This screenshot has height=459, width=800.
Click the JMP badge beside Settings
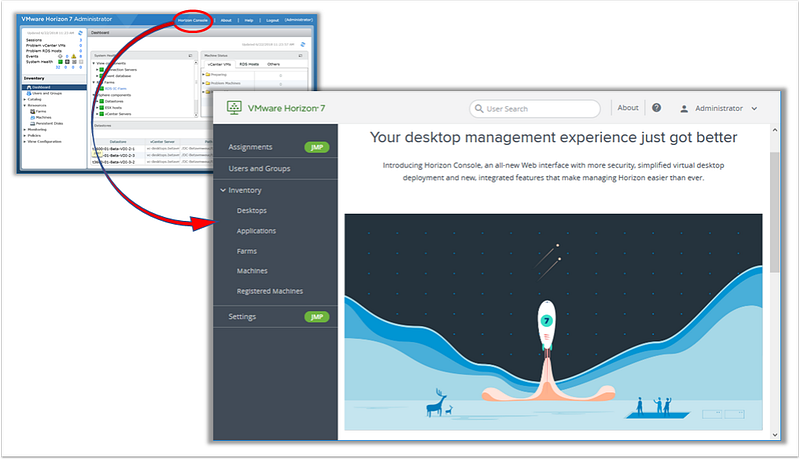317,317
